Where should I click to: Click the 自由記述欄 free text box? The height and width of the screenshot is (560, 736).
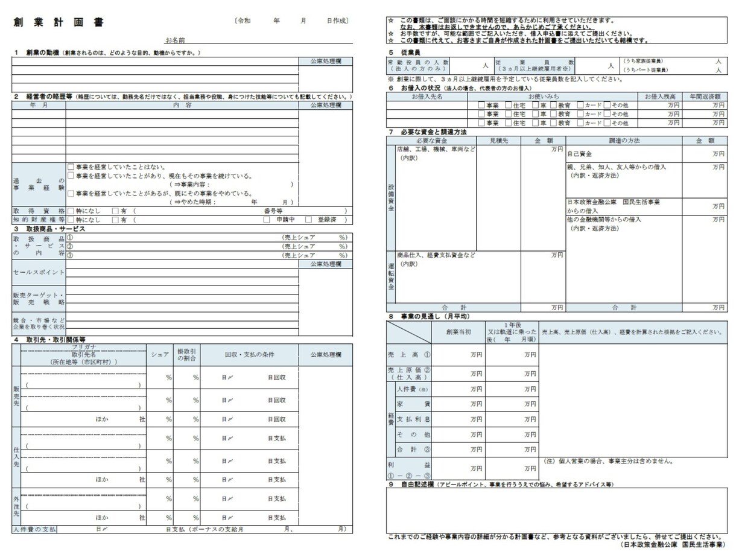[x=557, y=510]
